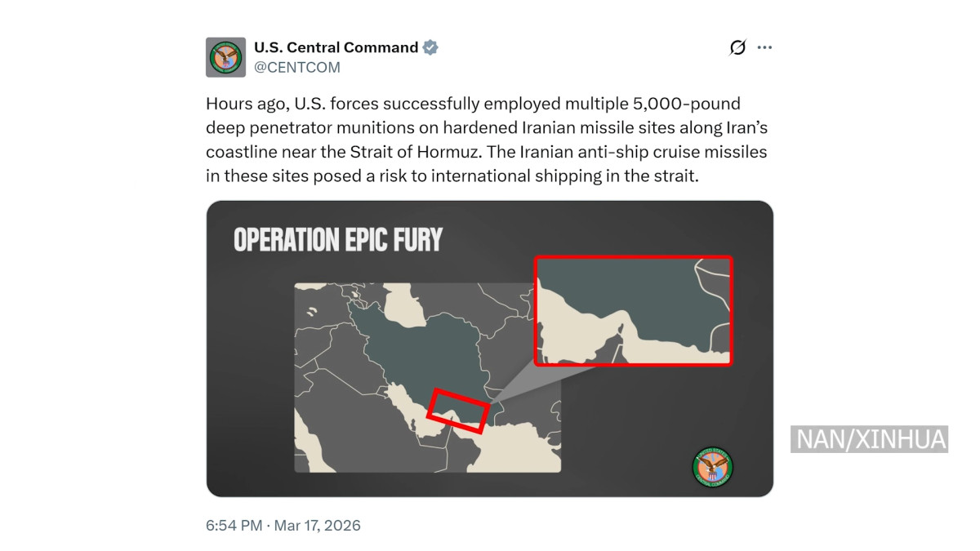980x551 pixels.
Task: Open the Grok explain icon
Action: click(737, 47)
